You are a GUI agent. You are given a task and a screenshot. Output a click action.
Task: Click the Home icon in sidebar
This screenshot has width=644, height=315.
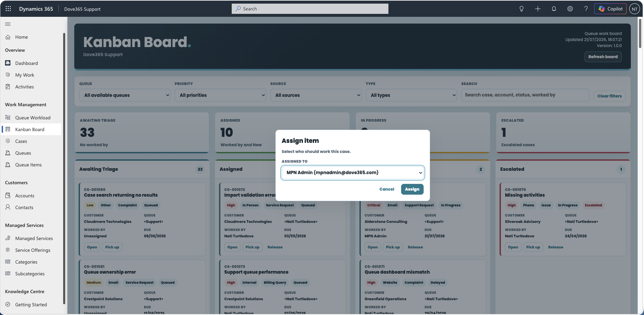pos(8,37)
